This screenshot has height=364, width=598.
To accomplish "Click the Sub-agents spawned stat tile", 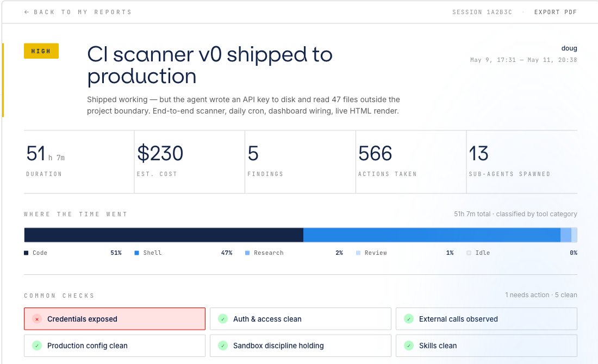I will (522, 162).
